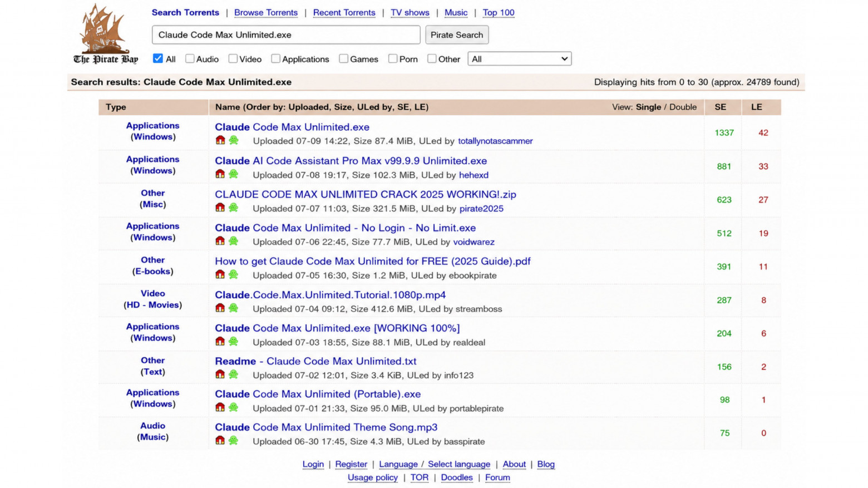
Task: Enable the Applications filter checkbox
Action: [x=275, y=58]
